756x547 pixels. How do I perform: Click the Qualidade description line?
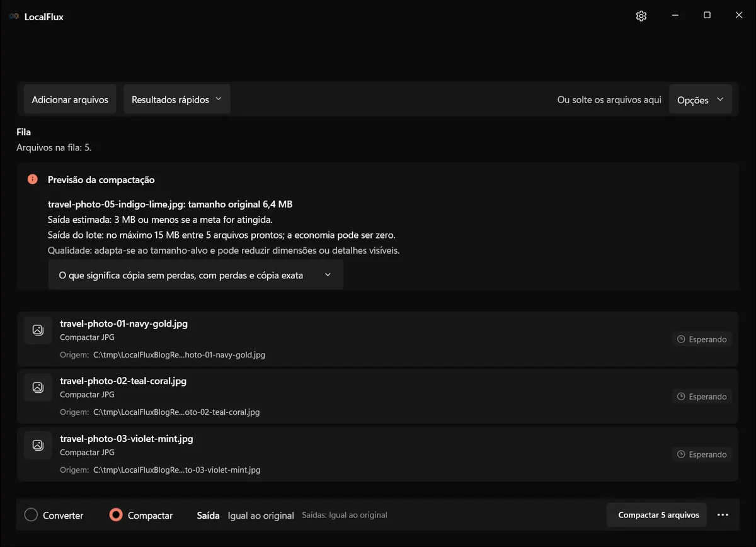coord(224,250)
